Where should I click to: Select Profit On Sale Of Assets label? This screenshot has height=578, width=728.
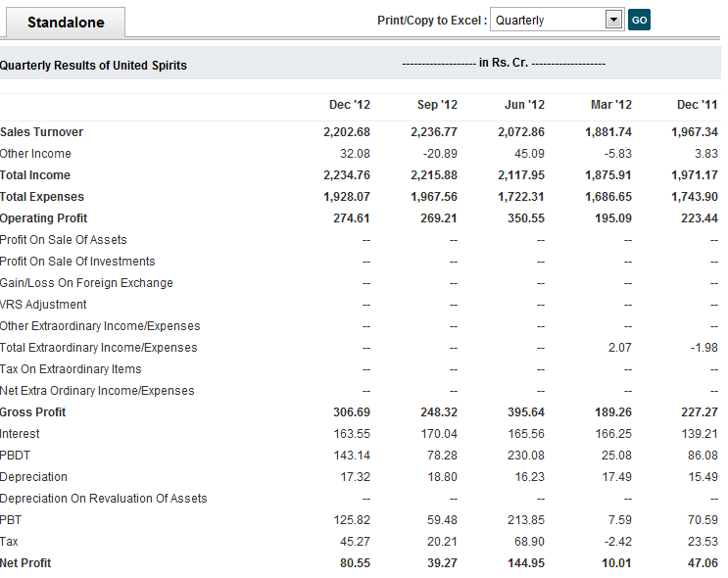pos(63,240)
